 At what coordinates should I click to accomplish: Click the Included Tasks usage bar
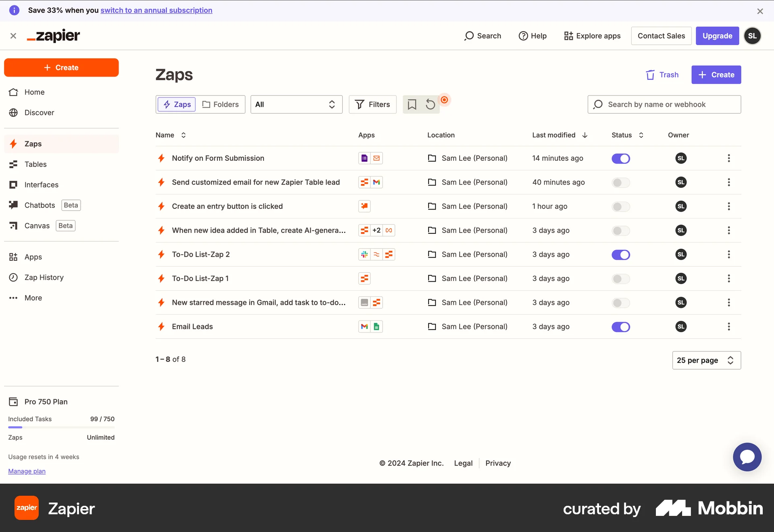[61, 427]
